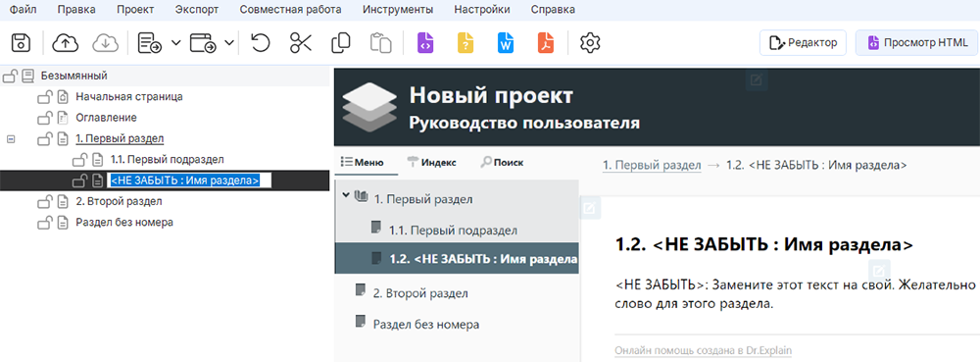Switch to Редактор mode
This screenshot has height=362, width=980.
pos(803,42)
